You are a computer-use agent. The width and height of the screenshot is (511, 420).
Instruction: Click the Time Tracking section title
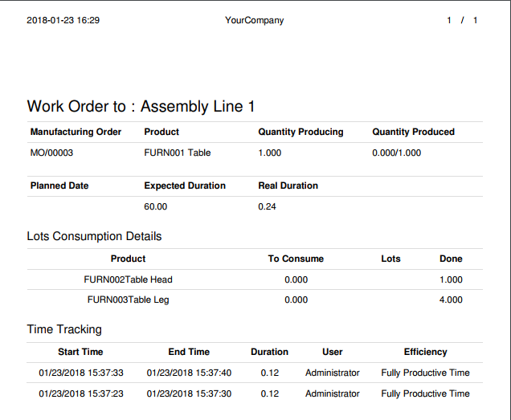[64, 329]
